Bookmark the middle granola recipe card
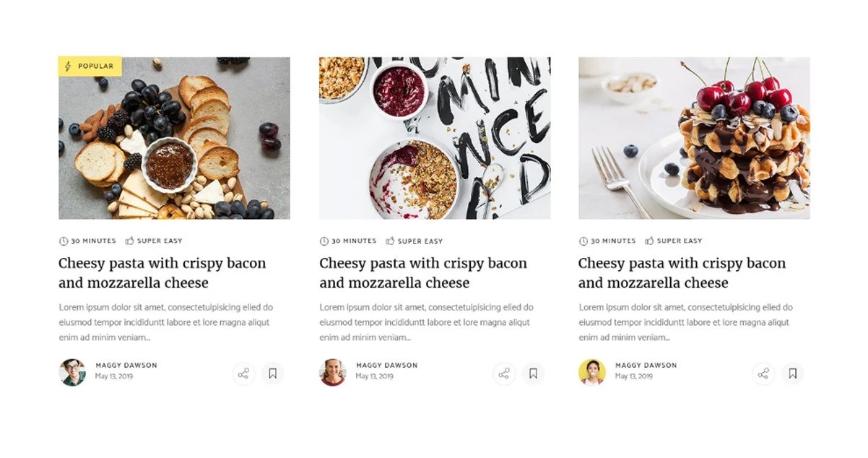Screen dimensions: 868x458 tap(533, 373)
